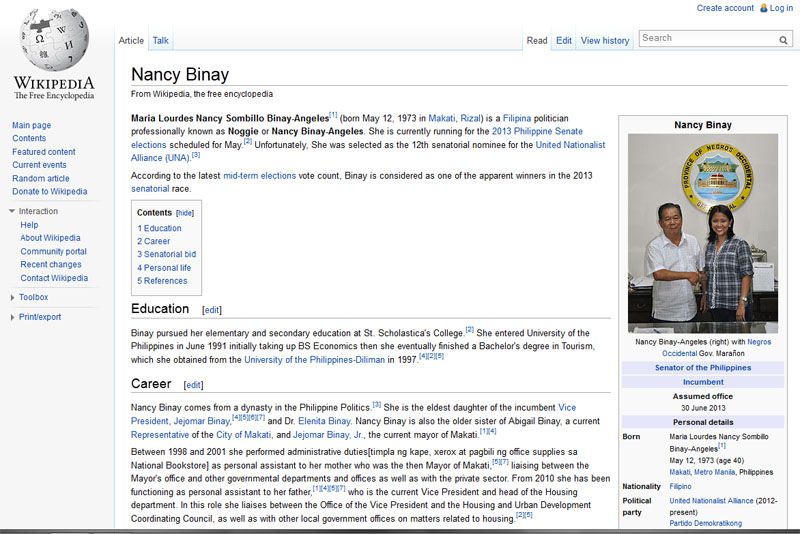
Task: Open United Nationalist Alliance infobox link
Action: (x=711, y=501)
